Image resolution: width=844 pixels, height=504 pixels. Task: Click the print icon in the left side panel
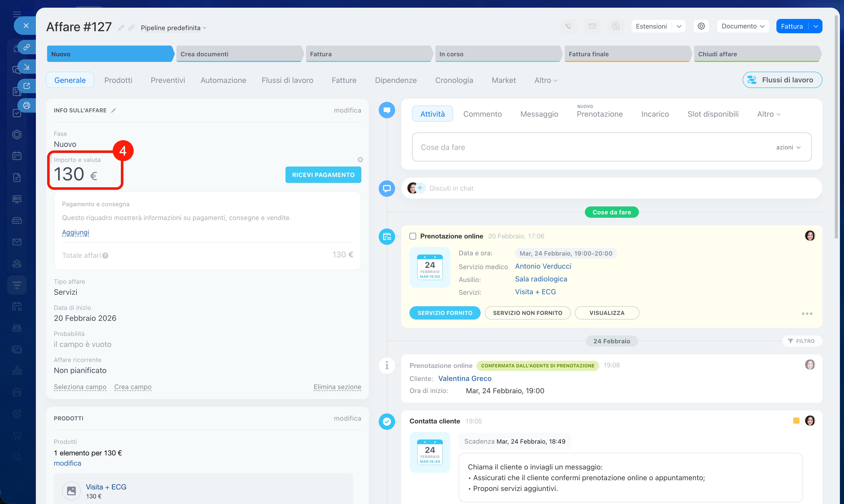pyautogui.click(x=27, y=105)
